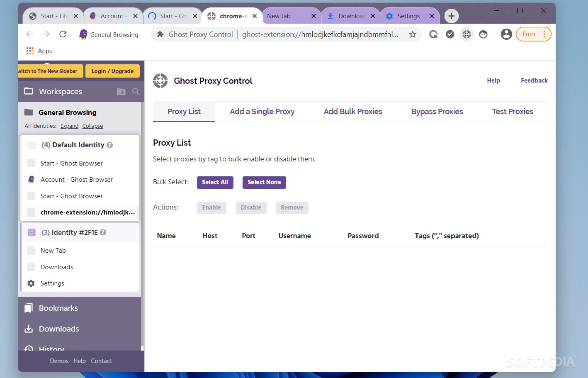Click the Remove action button
Viewport: 588px width, 378px height.
292,207
